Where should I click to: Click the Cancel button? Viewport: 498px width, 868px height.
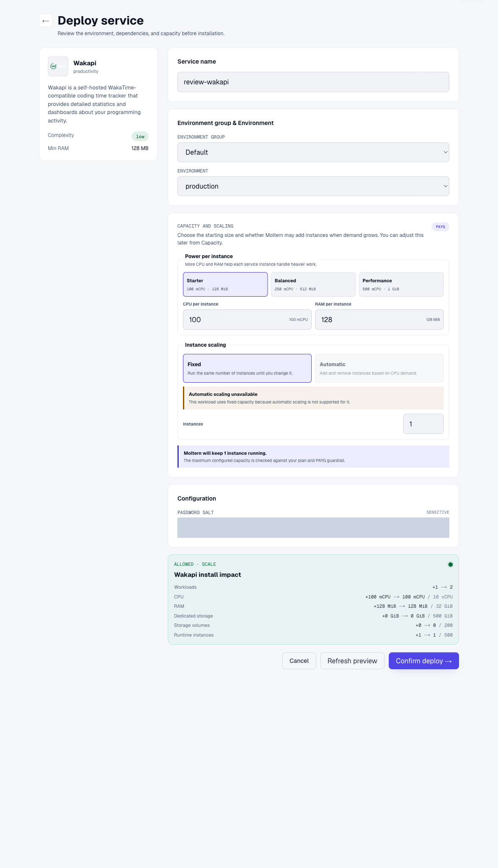pyautogui.click(x=299, y=661)
